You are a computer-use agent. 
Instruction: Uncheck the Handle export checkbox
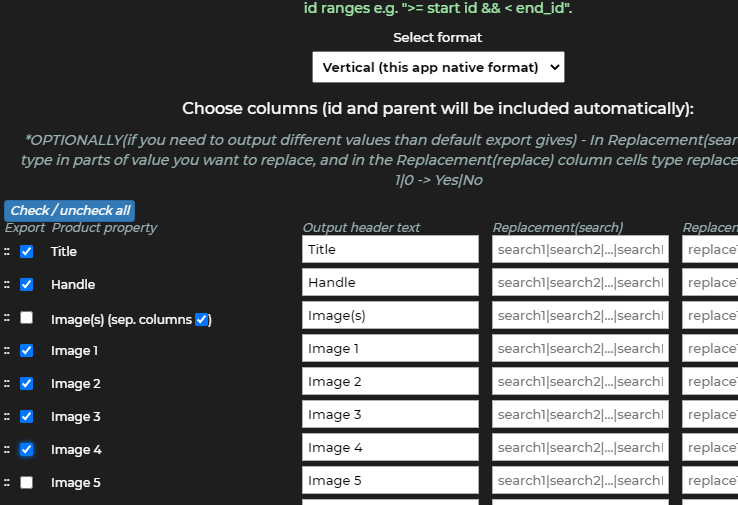[x=27, y=285]
